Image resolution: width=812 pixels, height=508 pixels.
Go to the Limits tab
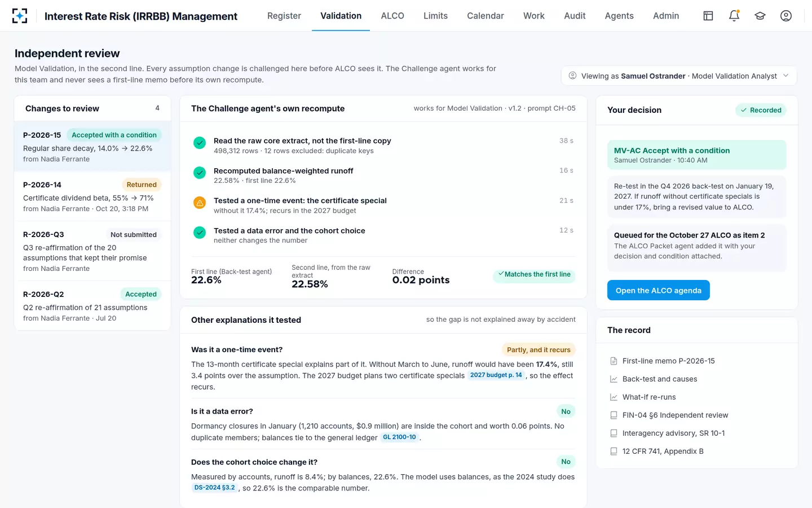pyautogui.click(x=435, y=16)
